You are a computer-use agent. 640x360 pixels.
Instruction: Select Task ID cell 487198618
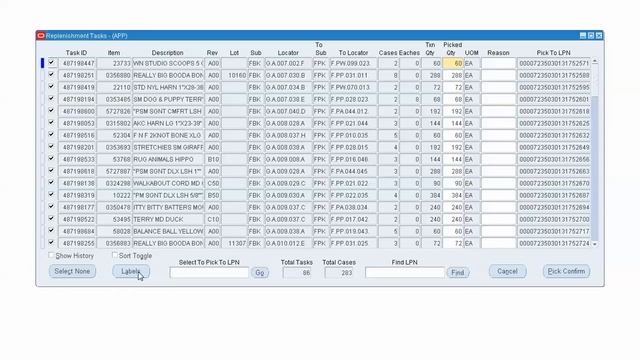tap(78, 171)
